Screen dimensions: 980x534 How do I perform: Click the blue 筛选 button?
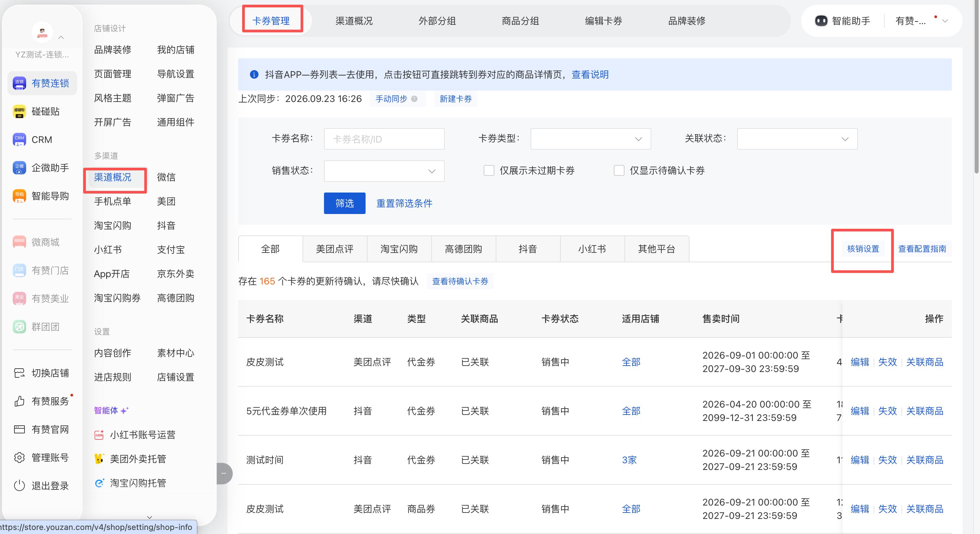345,203
